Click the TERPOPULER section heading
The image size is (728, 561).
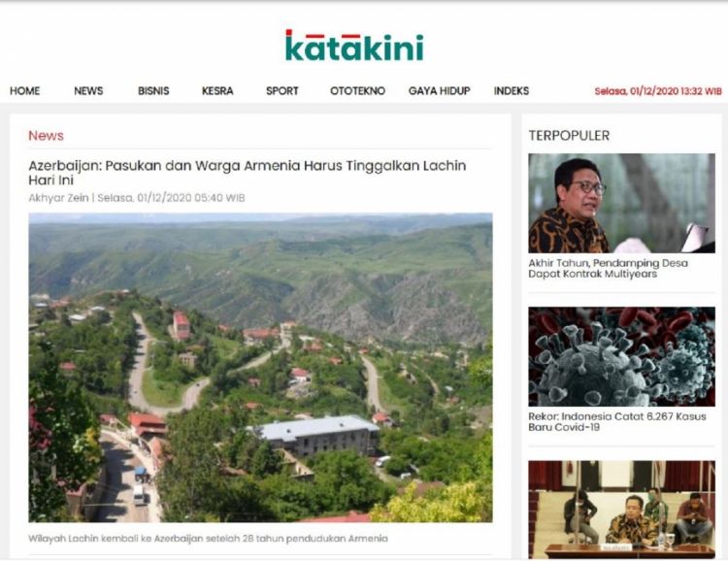[x=569, y=136]
